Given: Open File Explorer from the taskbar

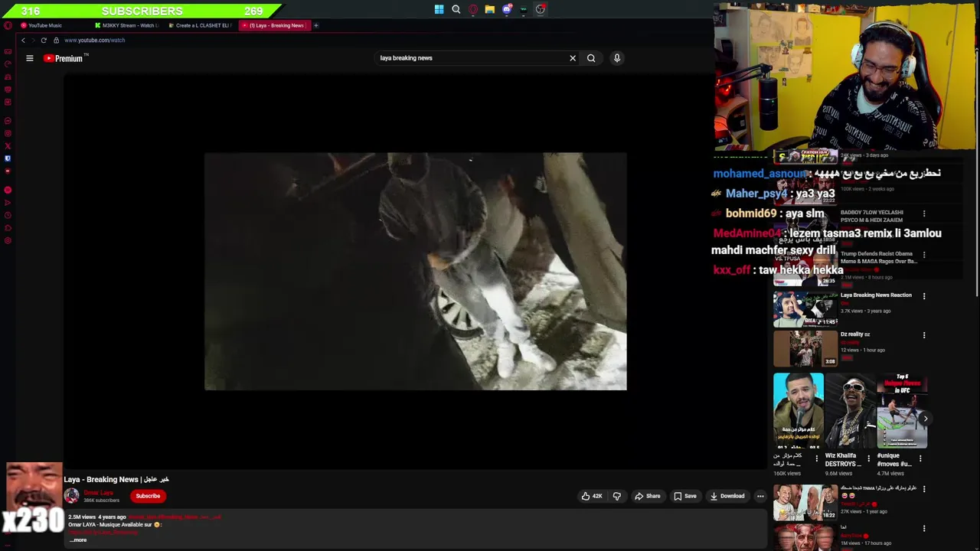Looking at the screenshot, I should tap(490, 9).
